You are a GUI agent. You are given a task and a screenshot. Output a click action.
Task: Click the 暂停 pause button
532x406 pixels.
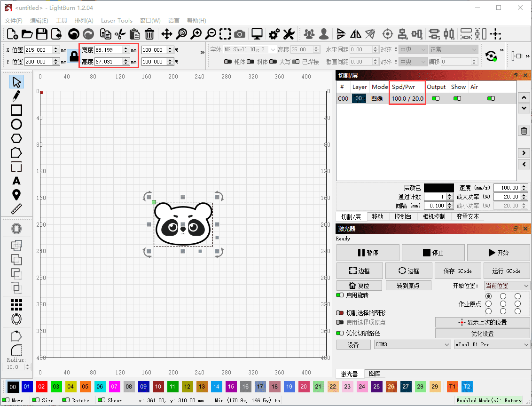click(x=368, y=253)
